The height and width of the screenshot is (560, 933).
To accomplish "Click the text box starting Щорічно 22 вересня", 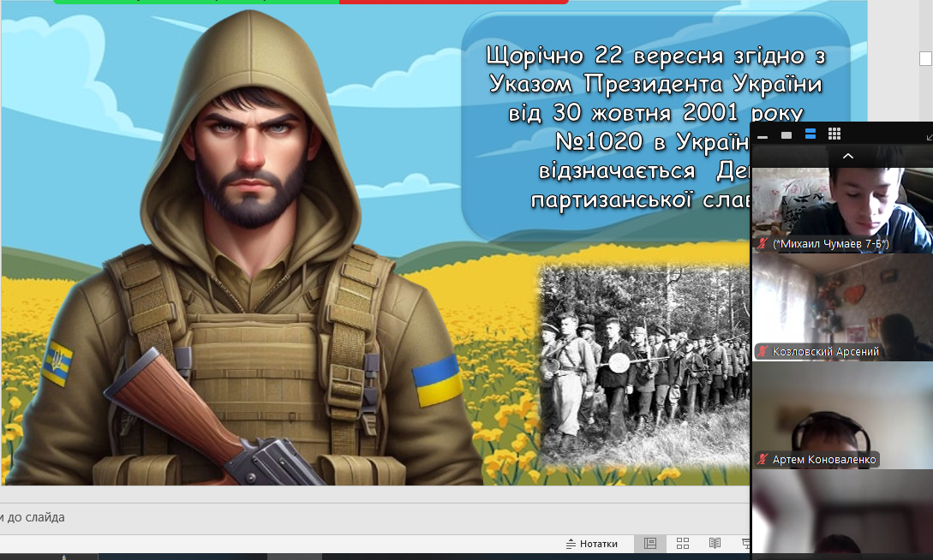I will [x=655, y=128].
